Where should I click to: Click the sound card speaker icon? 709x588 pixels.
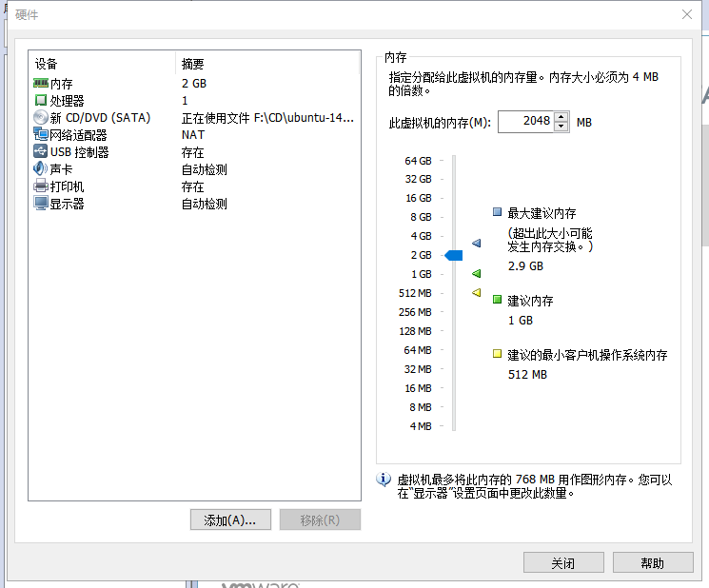pos(40,168)
